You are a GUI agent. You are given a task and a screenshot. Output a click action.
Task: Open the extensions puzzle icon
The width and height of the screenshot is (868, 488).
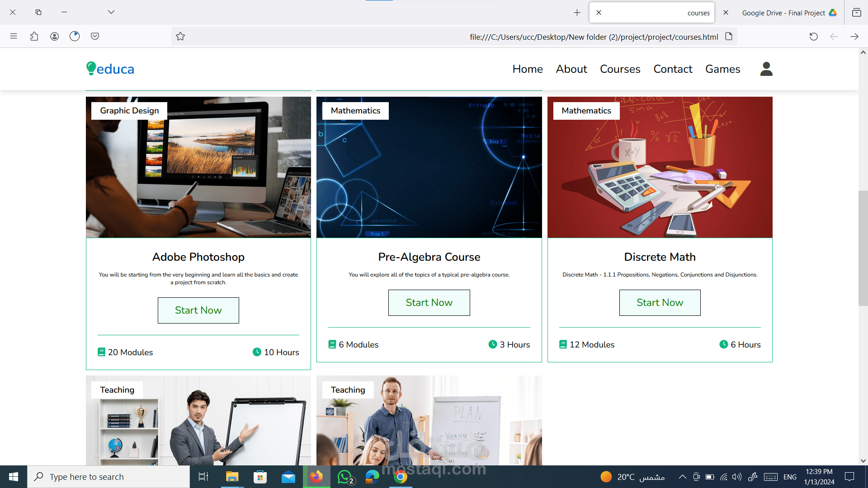34,37
